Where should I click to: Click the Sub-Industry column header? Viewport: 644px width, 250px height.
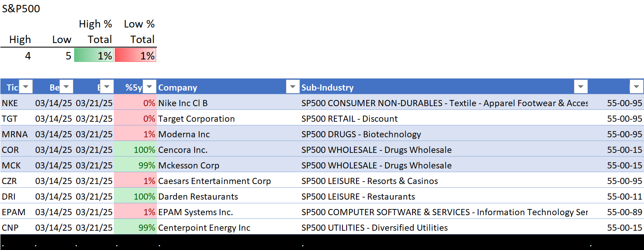444,87
